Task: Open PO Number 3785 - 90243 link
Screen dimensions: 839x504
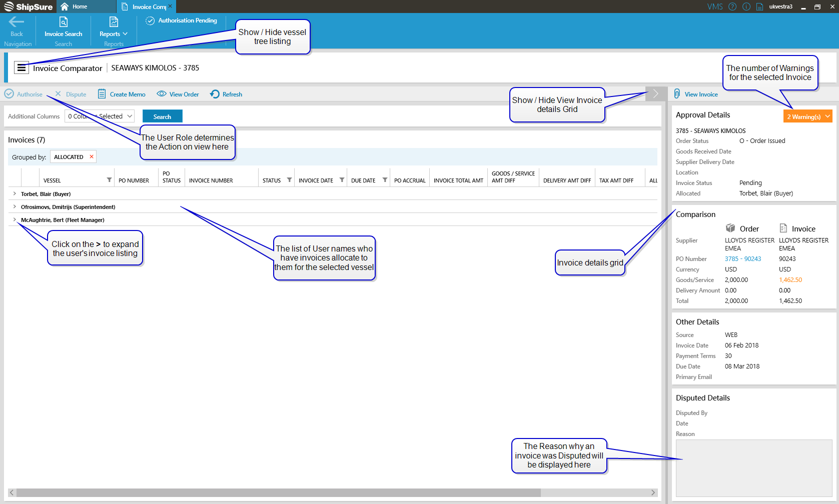Action: (x=742, y=259)
